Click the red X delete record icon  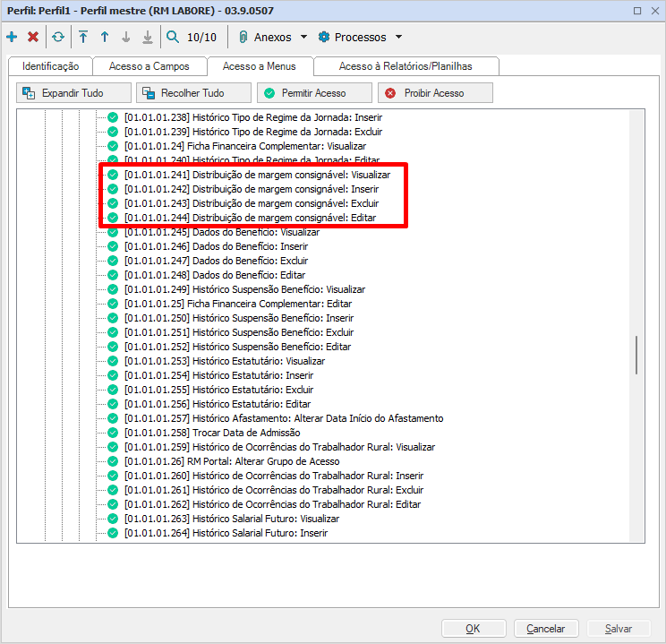pos(33,37)
